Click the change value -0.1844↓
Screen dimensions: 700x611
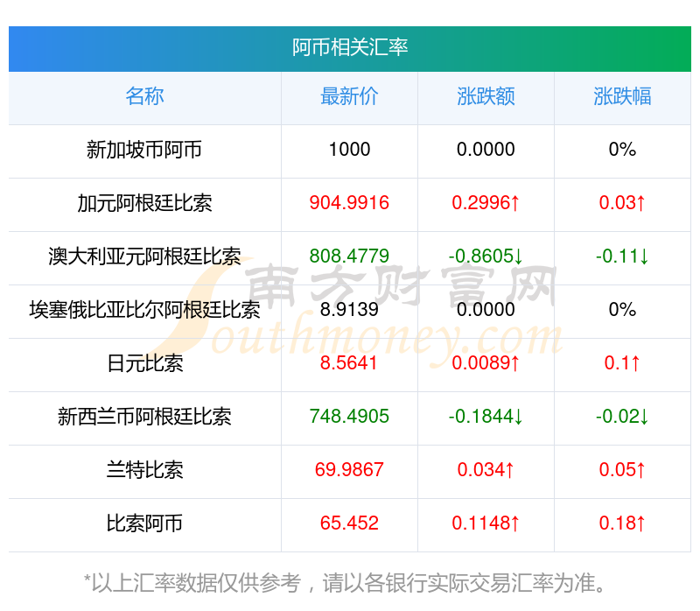(486, 417)
